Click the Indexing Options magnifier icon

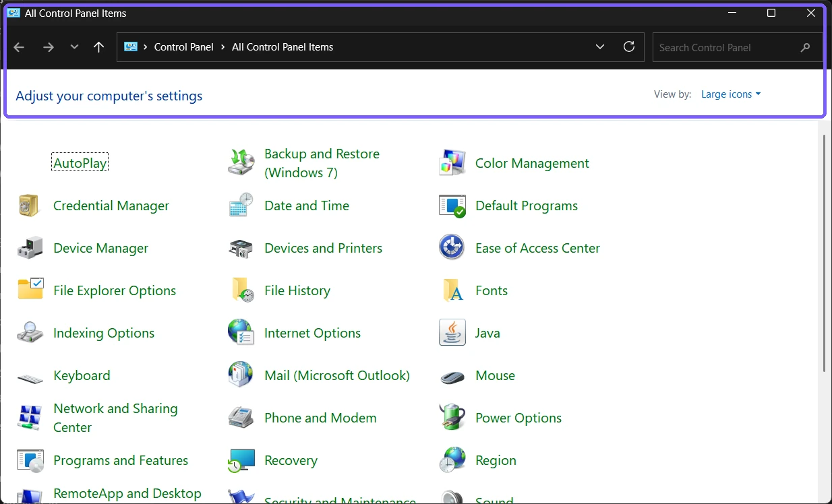(30, 332)
